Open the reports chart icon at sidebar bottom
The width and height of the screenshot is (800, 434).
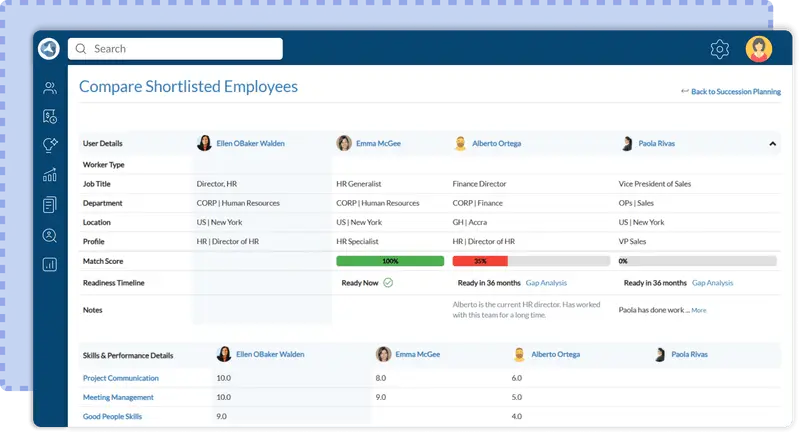click(x=49, y=265)
